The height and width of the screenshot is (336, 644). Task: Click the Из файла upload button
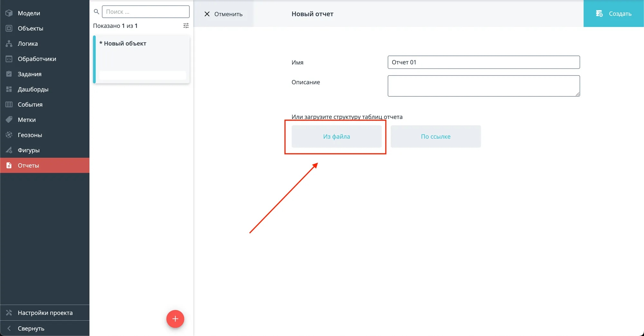pyautogui.click(x=336, y=136)
